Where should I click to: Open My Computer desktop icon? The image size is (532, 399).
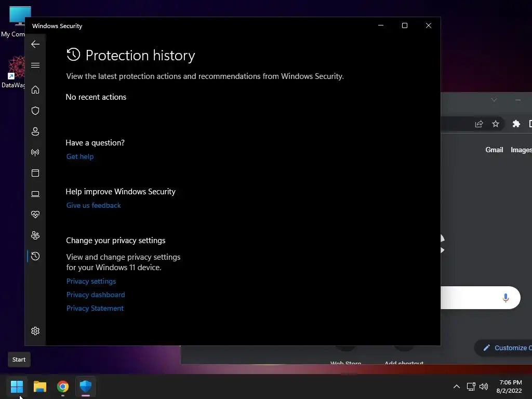(14, 22)
